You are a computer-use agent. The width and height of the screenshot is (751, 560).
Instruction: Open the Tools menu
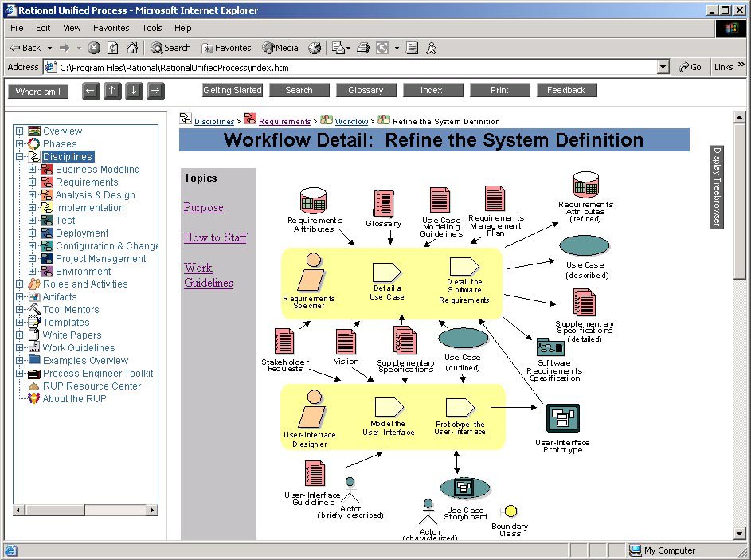point(151,27)
